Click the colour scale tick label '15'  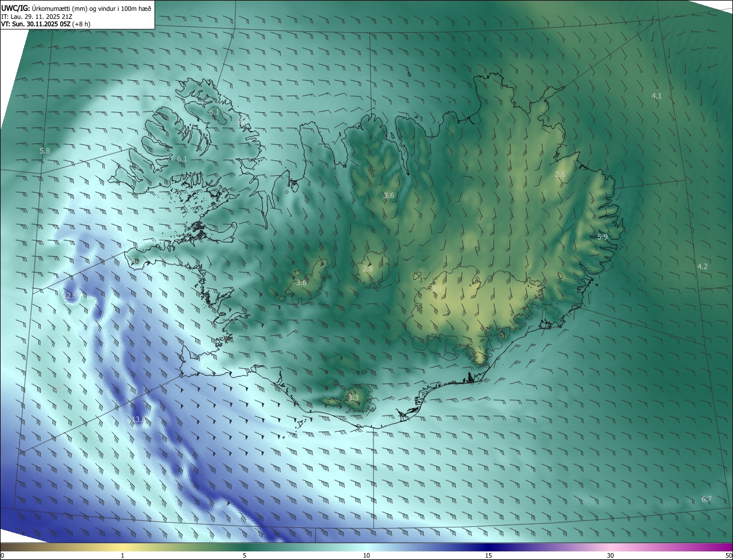pos(488,555)
